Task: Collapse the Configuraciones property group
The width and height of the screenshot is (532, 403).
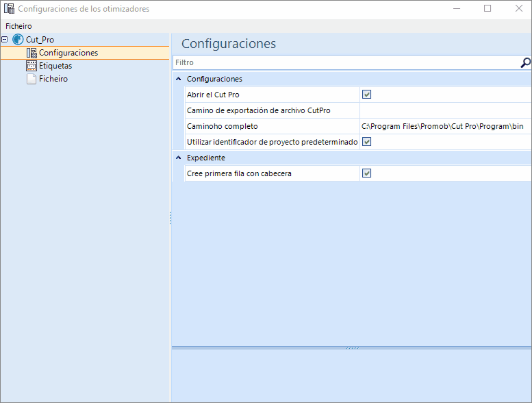Action: [x=179, y=79]
